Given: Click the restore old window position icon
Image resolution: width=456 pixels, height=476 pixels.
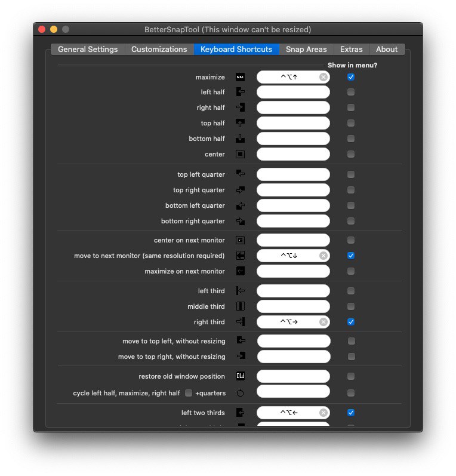Looking at the screenshot, I should (x=241, y=376).
